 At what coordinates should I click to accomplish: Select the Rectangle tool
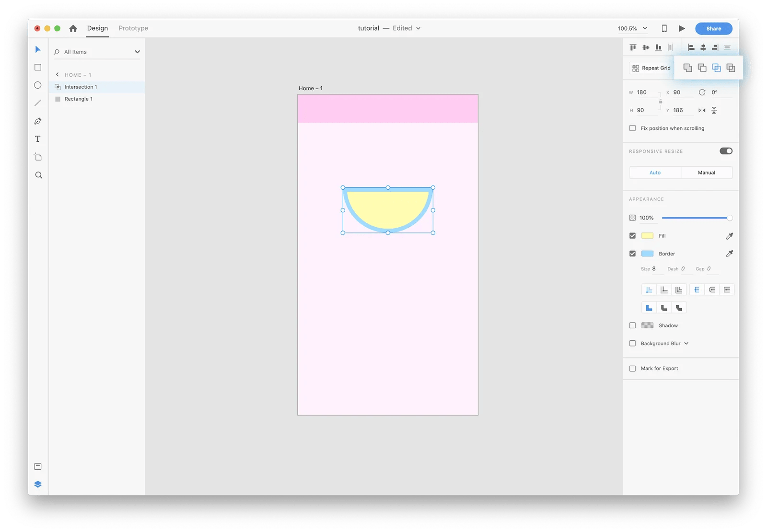(38, 68)
